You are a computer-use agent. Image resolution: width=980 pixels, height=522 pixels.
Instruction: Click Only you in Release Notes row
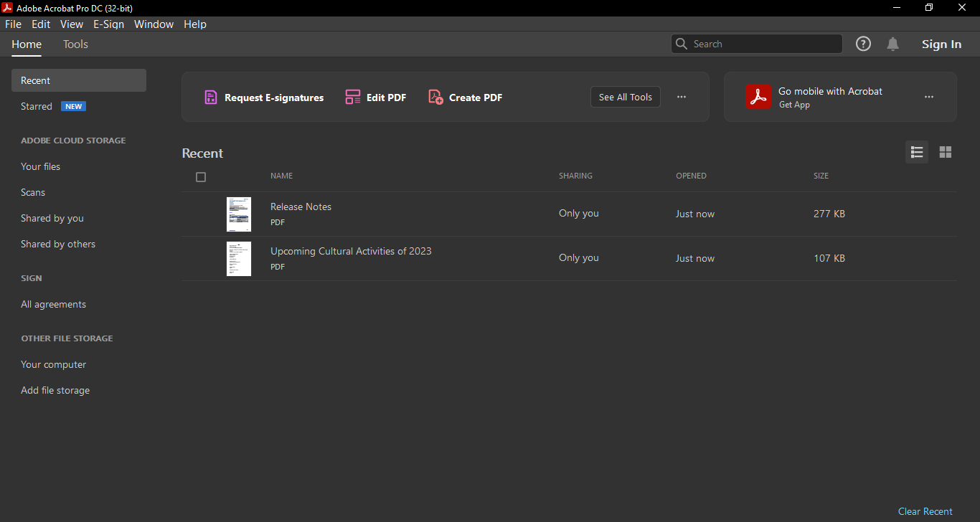[x=578, y=213]
